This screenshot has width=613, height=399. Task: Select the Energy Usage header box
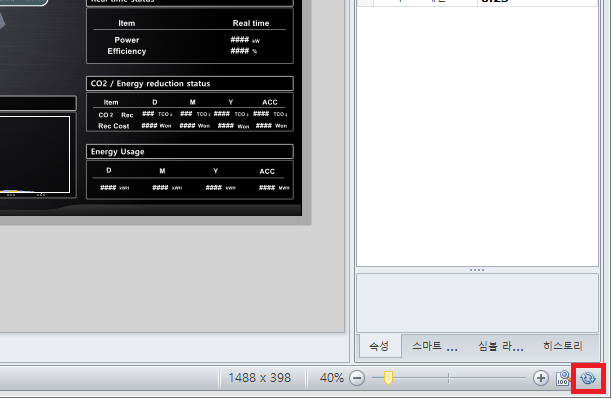pos(190,152)
